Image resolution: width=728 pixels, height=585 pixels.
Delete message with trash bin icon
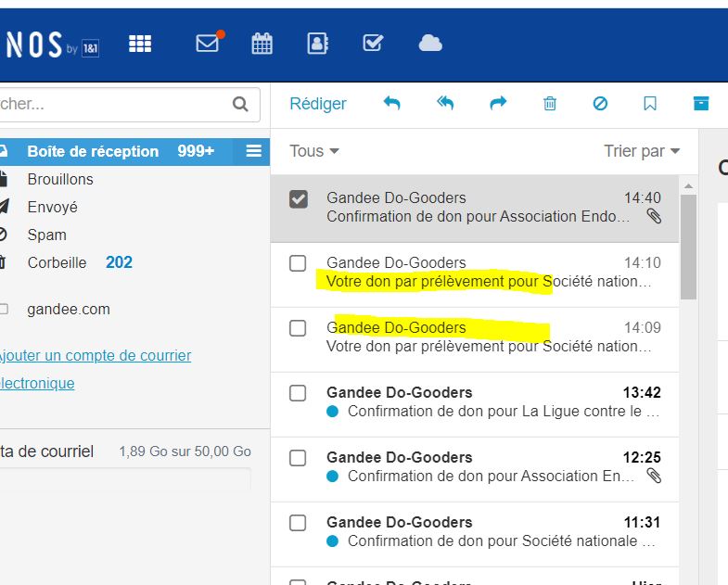coord(550,103)
